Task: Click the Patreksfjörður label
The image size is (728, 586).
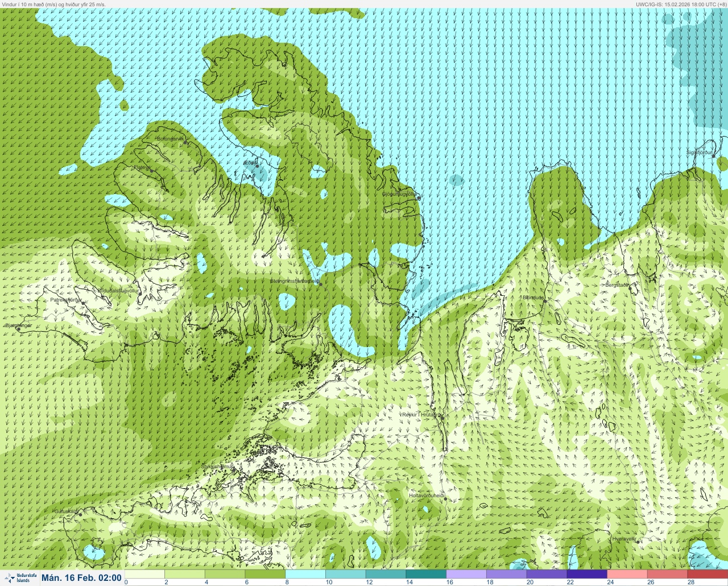Action: pos(66,299)
